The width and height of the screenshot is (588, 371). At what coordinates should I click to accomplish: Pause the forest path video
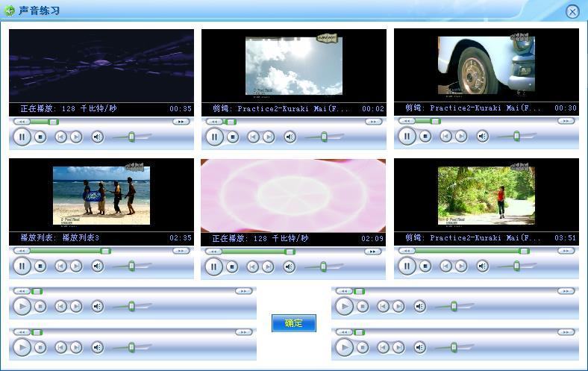tap(407, 266)
